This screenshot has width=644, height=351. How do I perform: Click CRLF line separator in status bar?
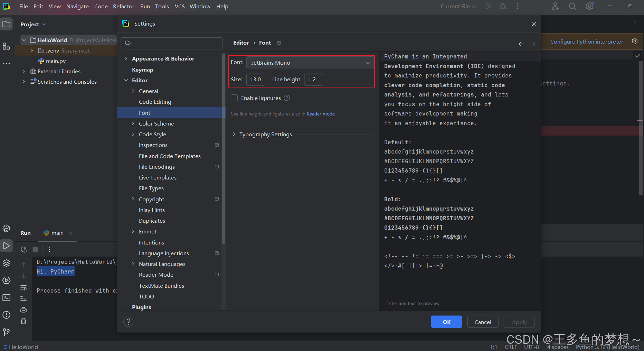pos(511,347)
